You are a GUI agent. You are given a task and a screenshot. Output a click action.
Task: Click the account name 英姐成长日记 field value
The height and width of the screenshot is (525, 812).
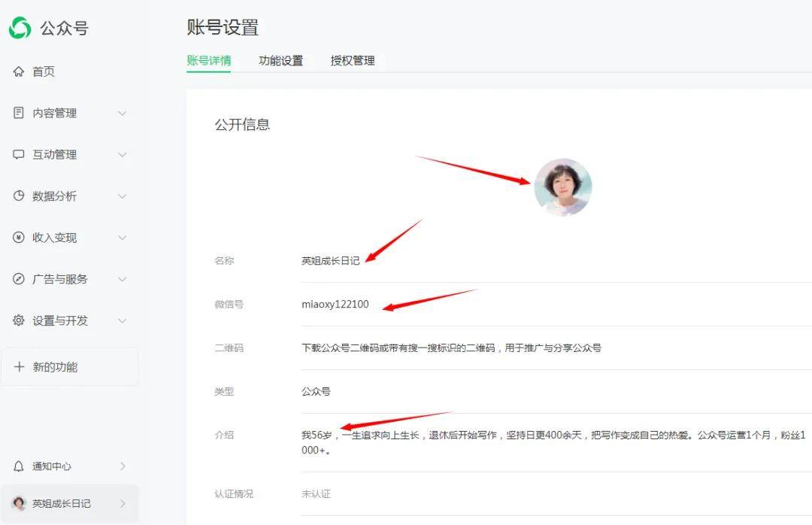[x=331, y=259]
